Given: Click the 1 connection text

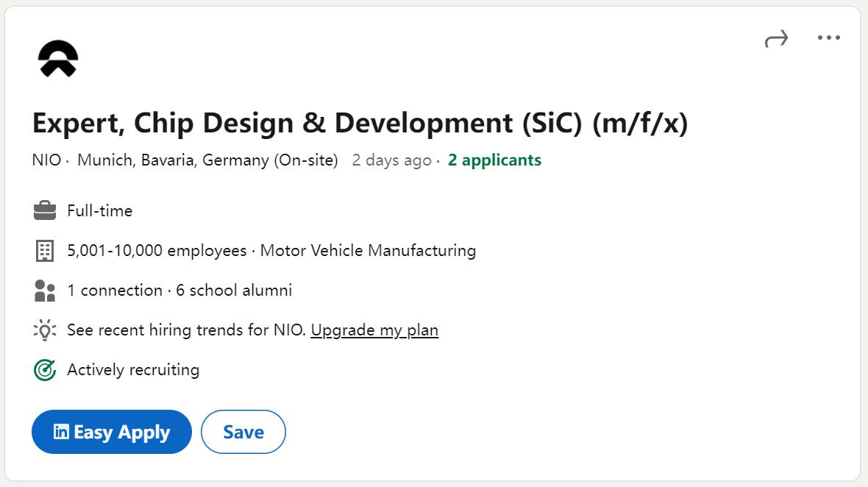Looking at the screenshot, I should coord(115,290).
